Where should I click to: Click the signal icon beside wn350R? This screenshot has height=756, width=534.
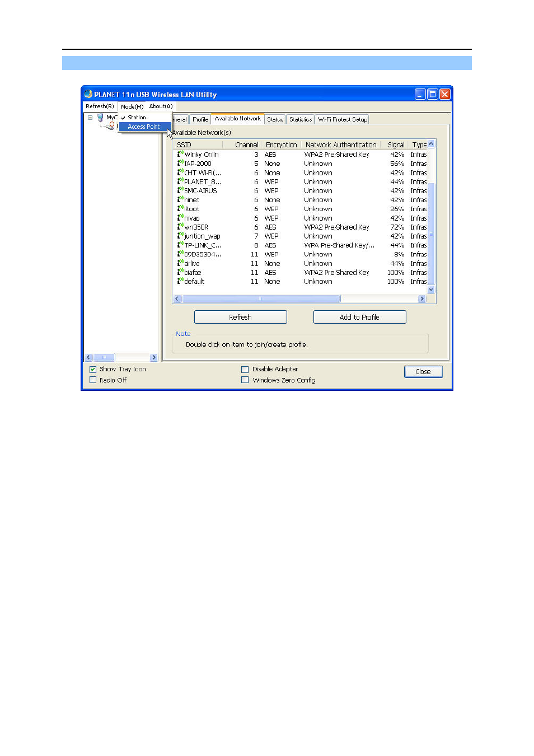pyautogui.click(x=180, y=227)
